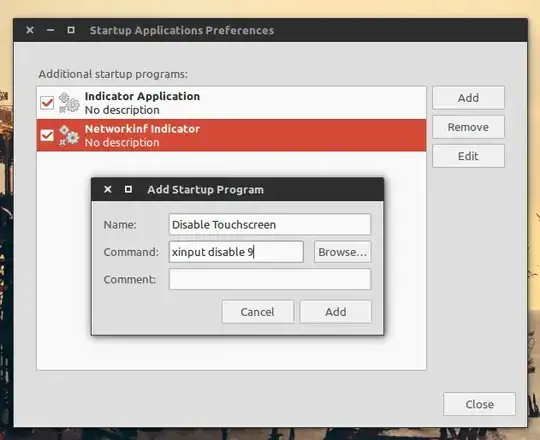Click the Remove button

pos(468,127)
